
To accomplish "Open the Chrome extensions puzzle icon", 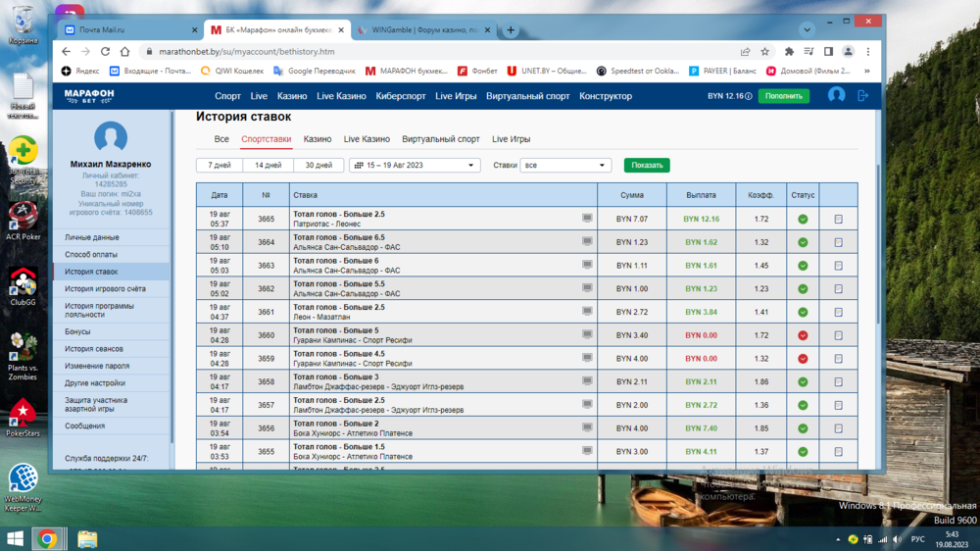I will click(789, 52).
